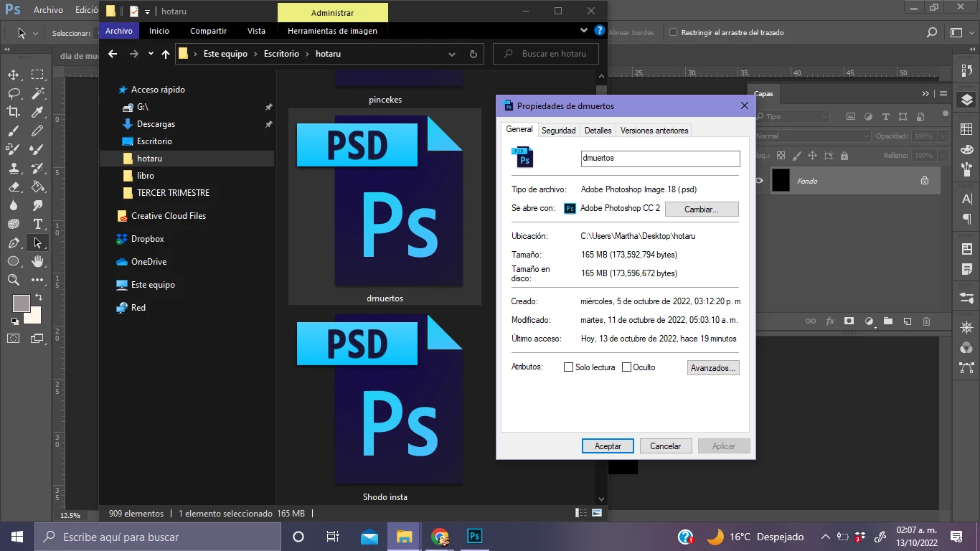Select the Pencil tool
Image resolution: width=980 pixels, height=551 pixels.
[x=37, y=131]
